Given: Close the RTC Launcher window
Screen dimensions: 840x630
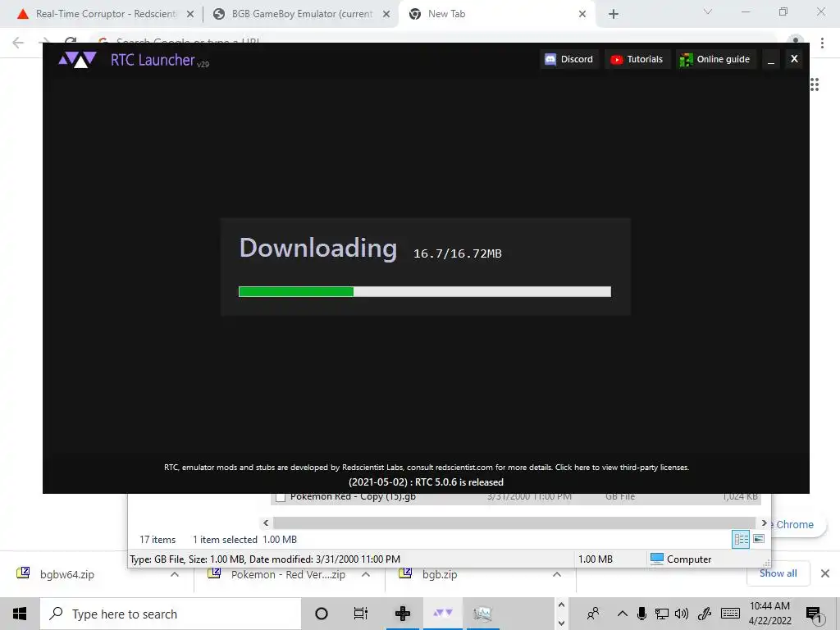Looking at the screenshot, I should pyautogui.click(x=794, y=59).
